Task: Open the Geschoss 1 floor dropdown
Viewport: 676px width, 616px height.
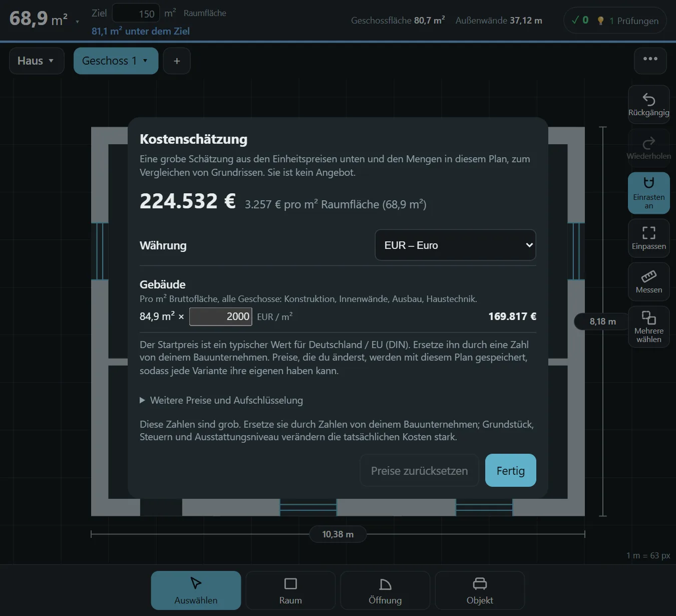Action: coord(116,61)
